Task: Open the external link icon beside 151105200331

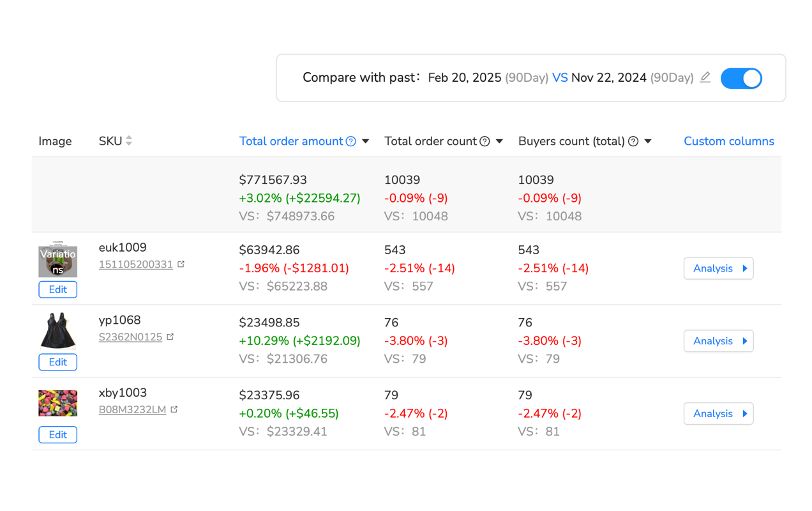Action: [x=181, y=263]
